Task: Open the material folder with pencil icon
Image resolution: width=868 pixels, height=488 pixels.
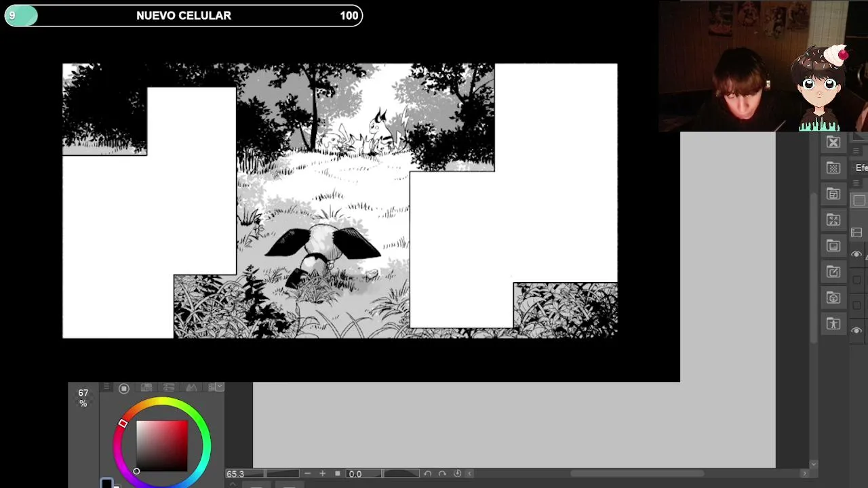Action: (833, 272)
